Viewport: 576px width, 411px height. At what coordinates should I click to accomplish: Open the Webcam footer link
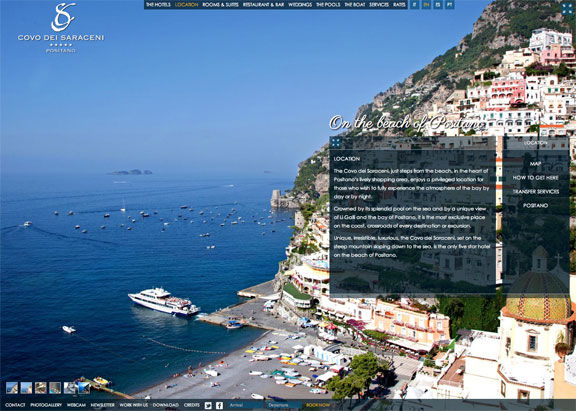pyautogui.click(x=76, y=405)
